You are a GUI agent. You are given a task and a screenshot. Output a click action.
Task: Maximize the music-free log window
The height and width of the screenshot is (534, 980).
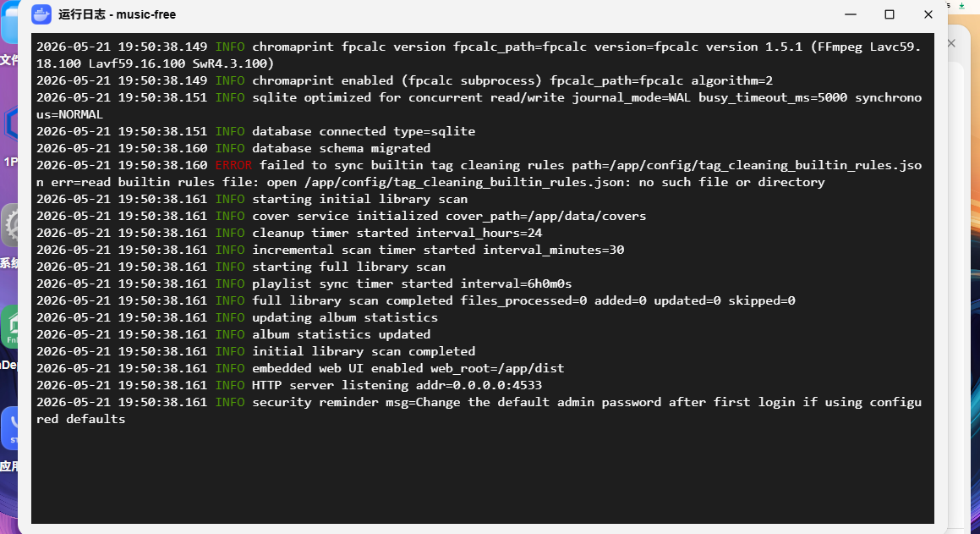(x=890, y=14)
